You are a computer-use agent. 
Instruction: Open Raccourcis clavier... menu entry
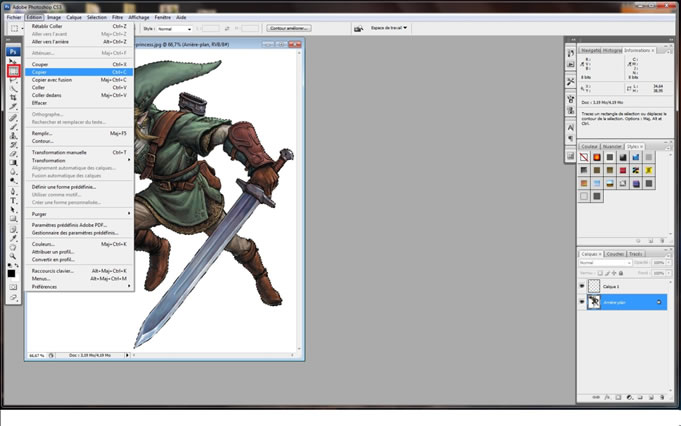[x=79, y=271]
